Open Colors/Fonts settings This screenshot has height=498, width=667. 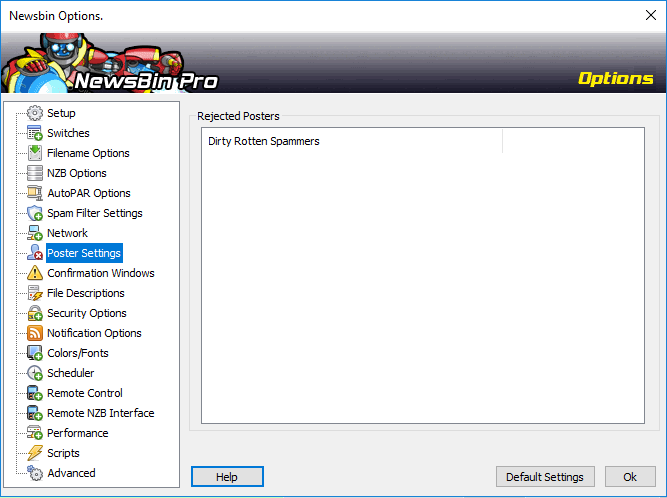[x=77, y=353]
